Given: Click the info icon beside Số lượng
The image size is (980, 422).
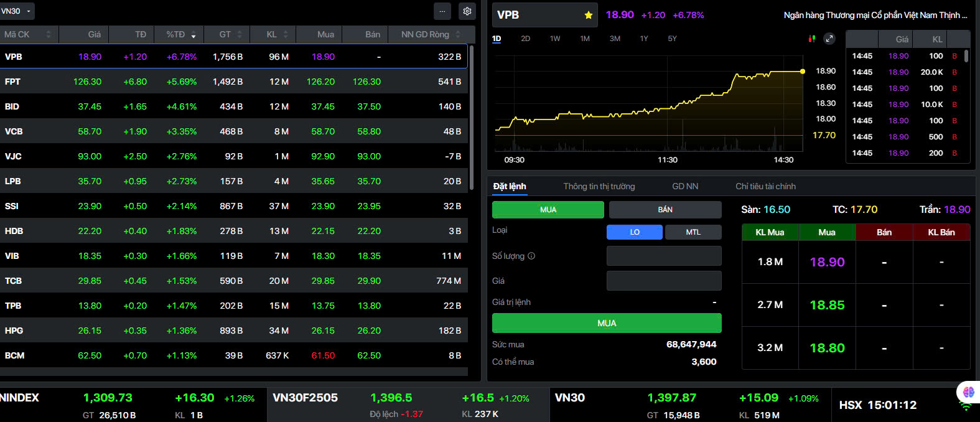Looking at the screenshot, I should point(531,256).
